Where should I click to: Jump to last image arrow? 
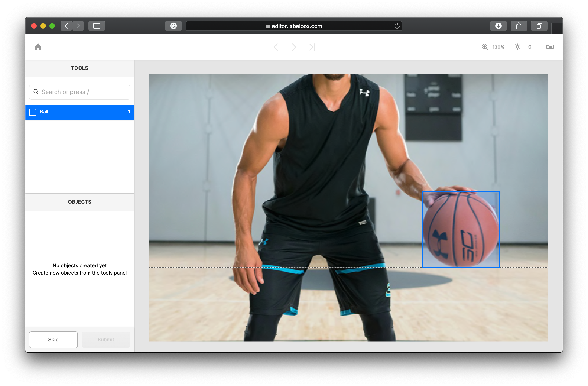(x=312, y=47)
